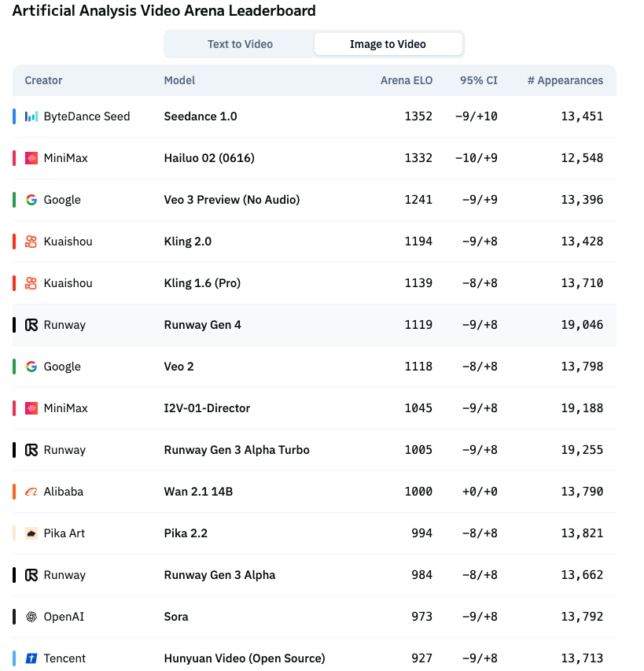
Task: Click the MiniMax logo in I2V-01-Director row
Action: [x=31, y=408]
